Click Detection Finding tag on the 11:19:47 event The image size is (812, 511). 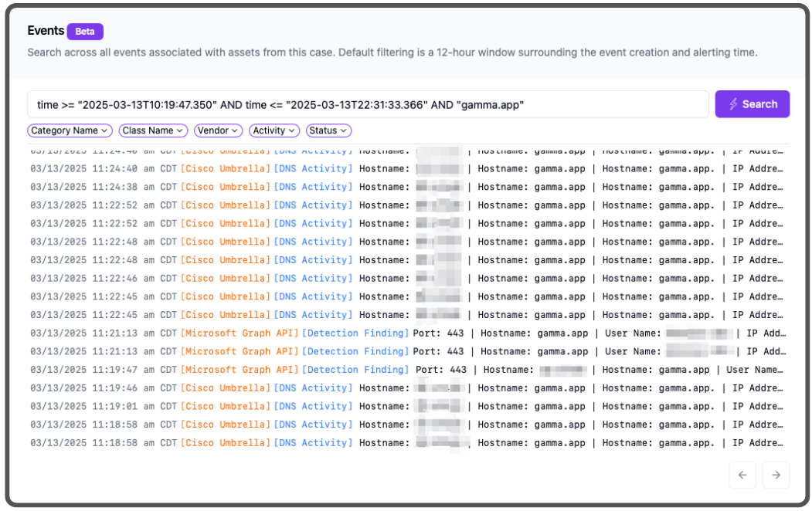coord(355,370)
